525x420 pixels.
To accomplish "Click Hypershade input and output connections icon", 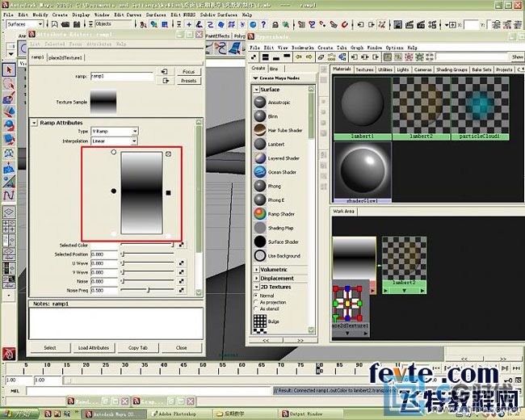I will 364,57.
